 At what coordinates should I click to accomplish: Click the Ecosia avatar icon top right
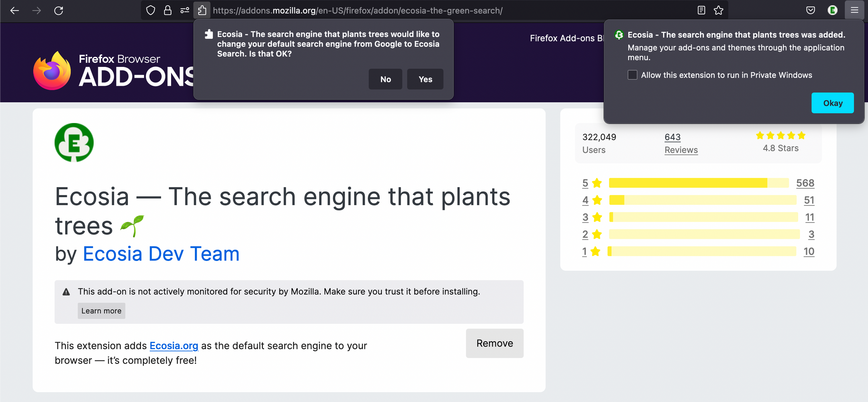pyautogui.click(x=833, y=10)
